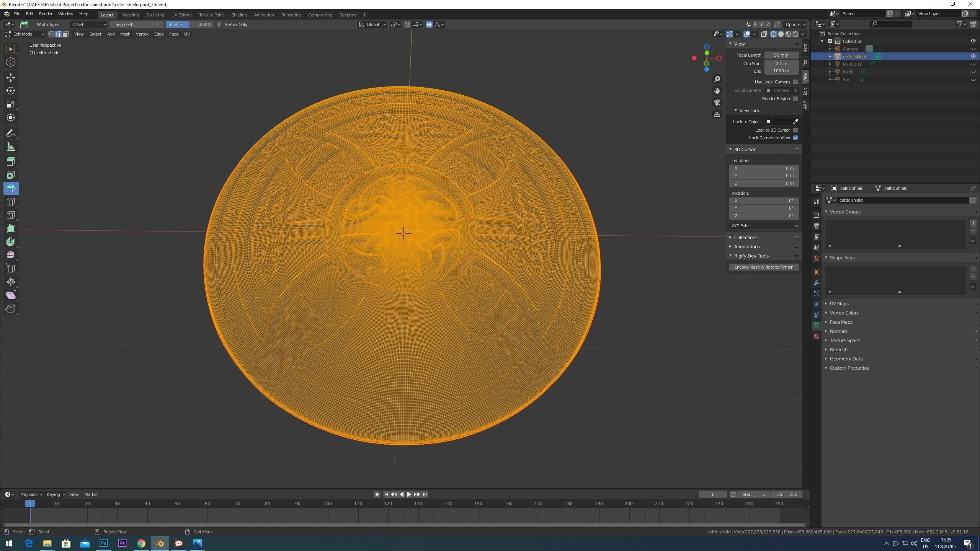The width and height of the screenshot is (980, 551).
Task: Select the Knife tool
Action: (11, 215)
